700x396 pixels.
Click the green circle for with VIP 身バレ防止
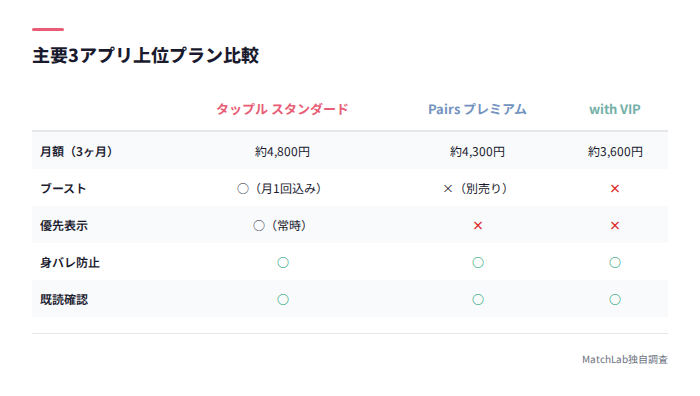[x=615, y=263]
